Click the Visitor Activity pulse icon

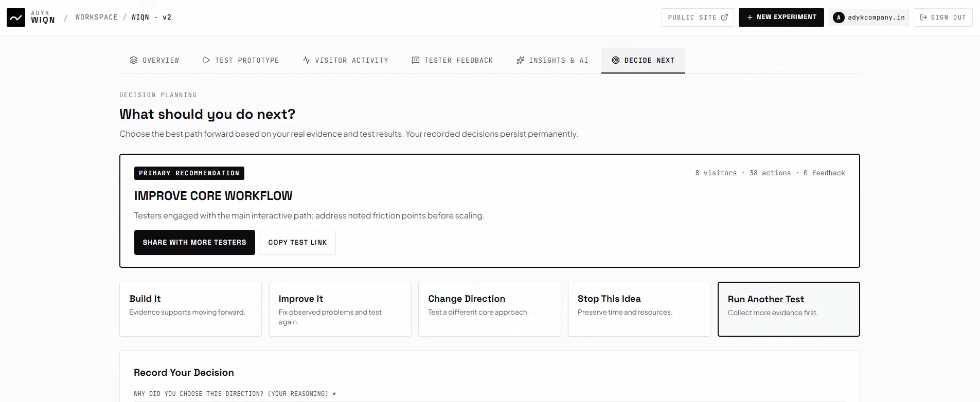click(307, 60)
